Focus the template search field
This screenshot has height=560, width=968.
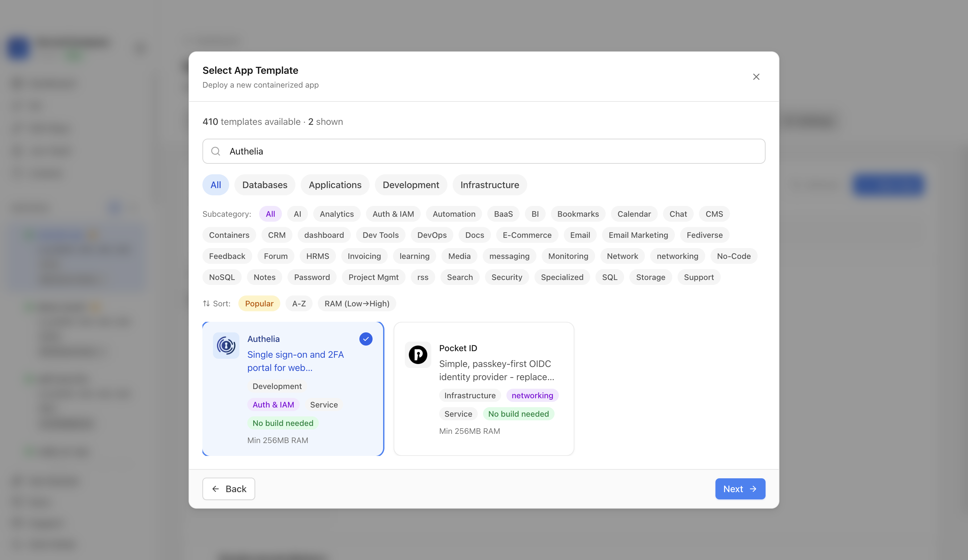click(x=484, y=151)
